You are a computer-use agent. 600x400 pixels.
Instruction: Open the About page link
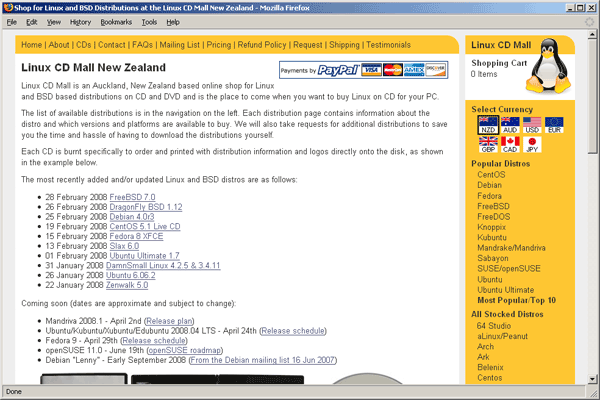(59, 45)
